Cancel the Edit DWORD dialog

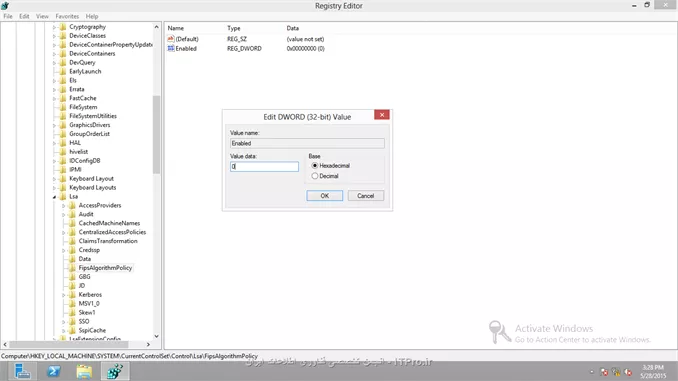point(365,196)
